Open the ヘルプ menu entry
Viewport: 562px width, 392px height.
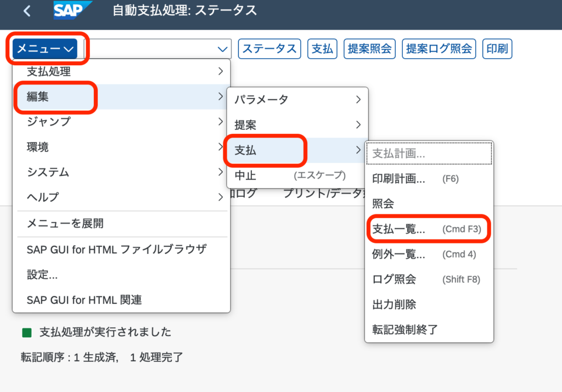pos(121,197)
